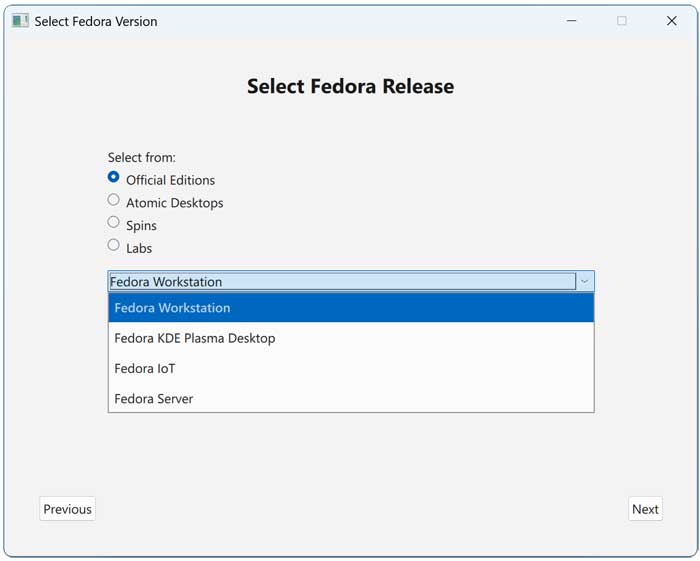Click the Select Fedora Release heading
Viewport: 700px width, 561px height.
350,86
